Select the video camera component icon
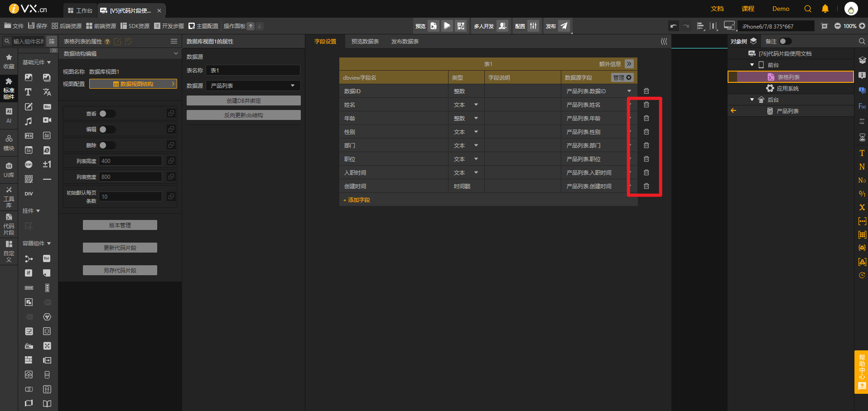 [47, 120]
